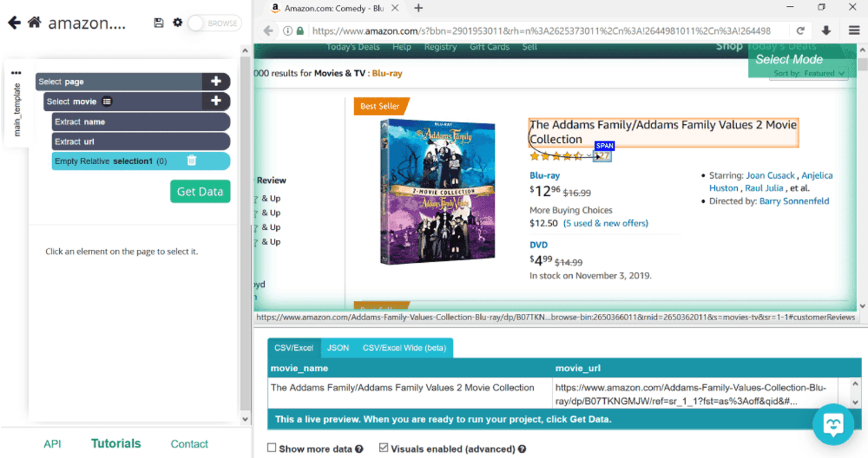Open the API link in footer

52,444
